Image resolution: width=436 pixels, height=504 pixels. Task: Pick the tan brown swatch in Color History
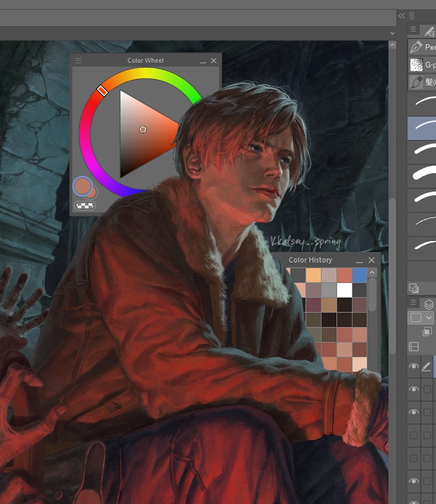tap(329, 305)
